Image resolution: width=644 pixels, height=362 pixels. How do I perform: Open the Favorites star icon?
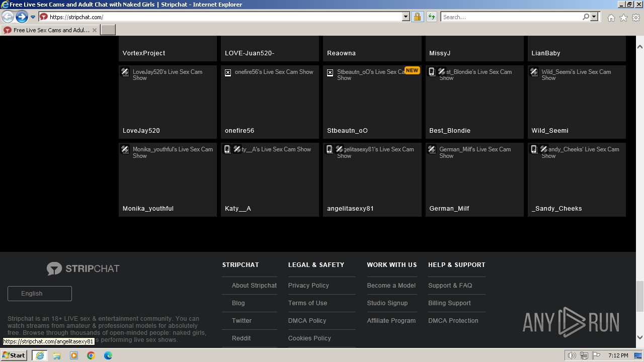pyautogui.click(x=623, y=18)
